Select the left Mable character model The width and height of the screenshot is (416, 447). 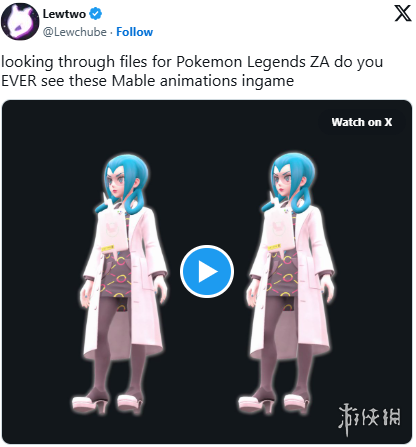pyautogui.click(x=123, y=283)
